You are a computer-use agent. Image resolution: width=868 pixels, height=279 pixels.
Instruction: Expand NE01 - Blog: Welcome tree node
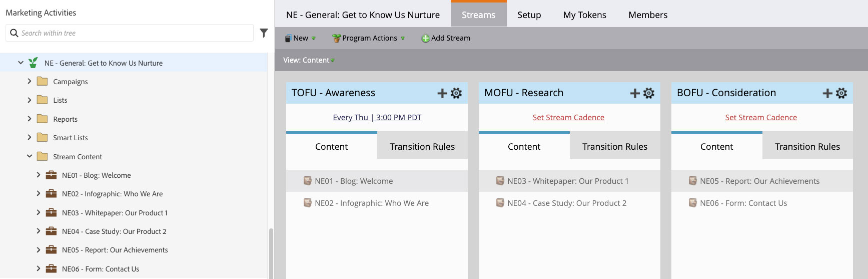pyautogui.click(x=39, y=175)
